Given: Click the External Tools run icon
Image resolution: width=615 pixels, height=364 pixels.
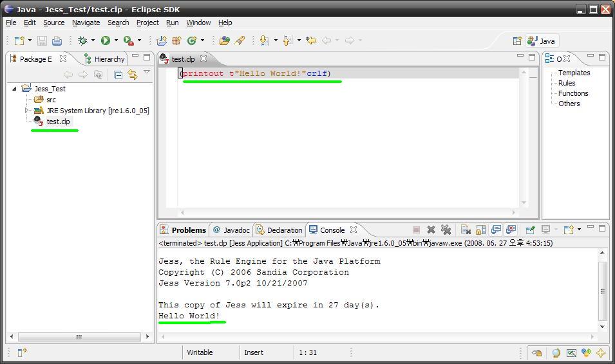Looking at the screenshot, I should (x=128, y=41).
